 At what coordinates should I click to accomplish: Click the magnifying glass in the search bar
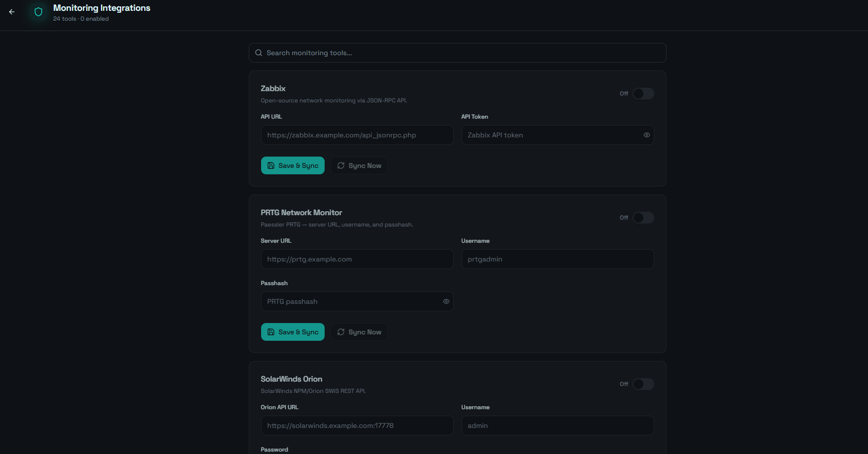tap(259, 52)
